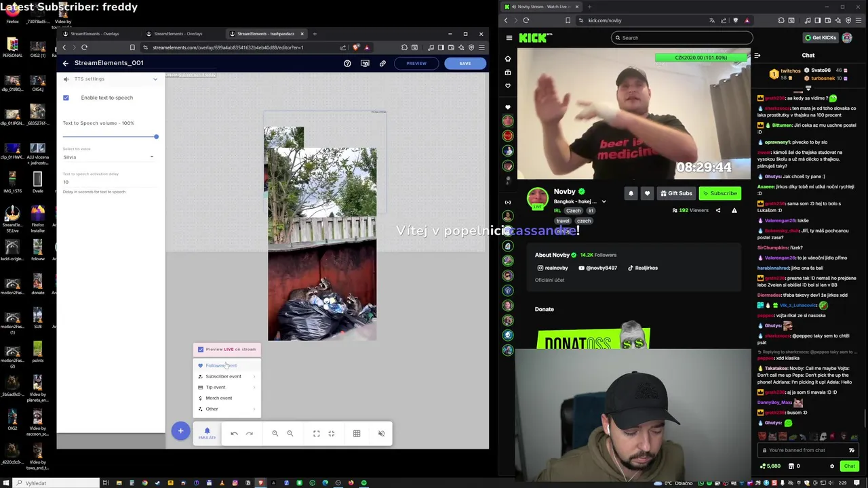Click the back arrow beside StreamElements_001
The height and width of the screenshot is (488, 868).
(66, 63)
